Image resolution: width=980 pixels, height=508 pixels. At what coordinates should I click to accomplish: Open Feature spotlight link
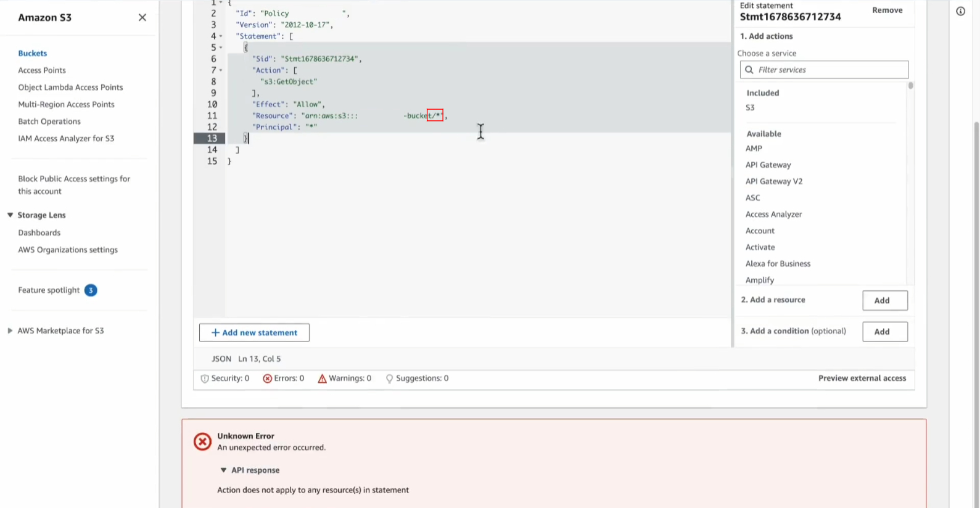coord(49,290)
